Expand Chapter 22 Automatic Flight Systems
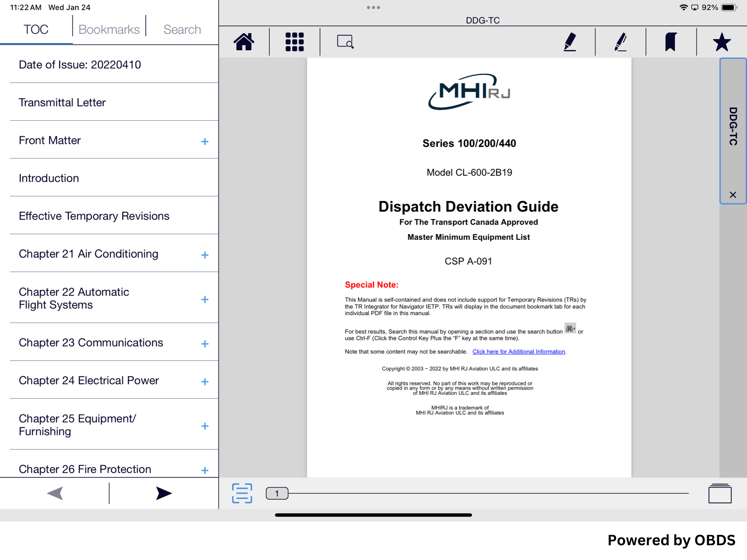This screenshot has height=560, width=747. pyautogui.click(x=205, y=299)
